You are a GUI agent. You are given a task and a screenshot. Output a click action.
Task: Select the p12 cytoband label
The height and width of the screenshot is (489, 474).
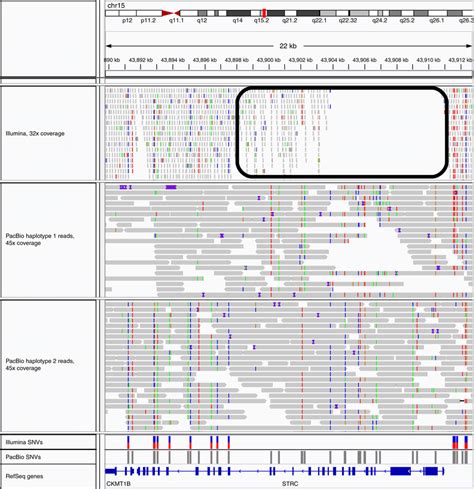tap(127, 20)
